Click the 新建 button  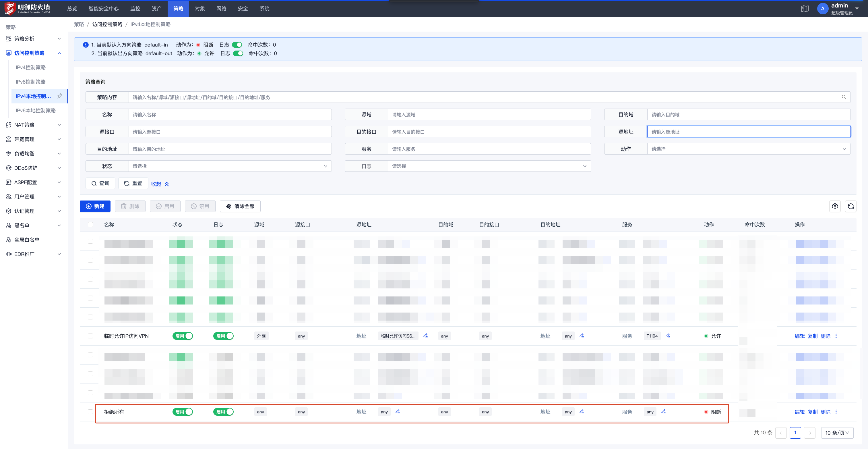coord(95,206)
